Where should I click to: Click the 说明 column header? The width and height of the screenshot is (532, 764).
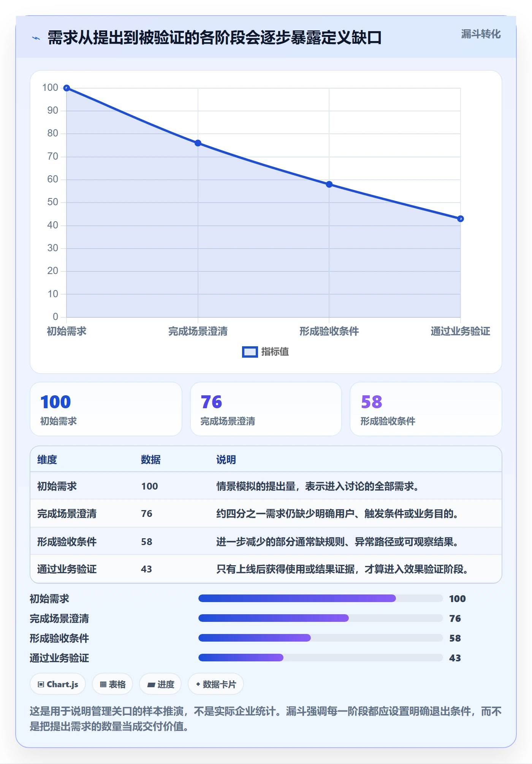pyautogui.click(x=226, y=460)
